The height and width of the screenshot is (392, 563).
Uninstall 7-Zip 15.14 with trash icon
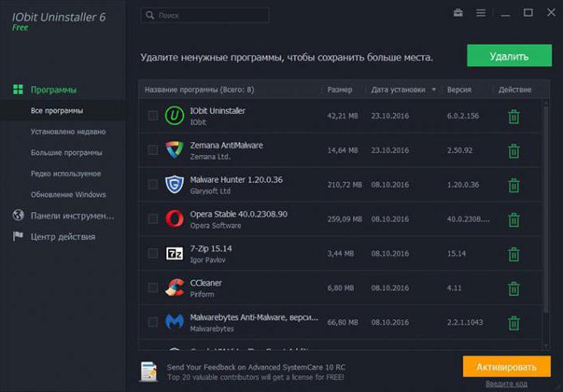point(514,254)
